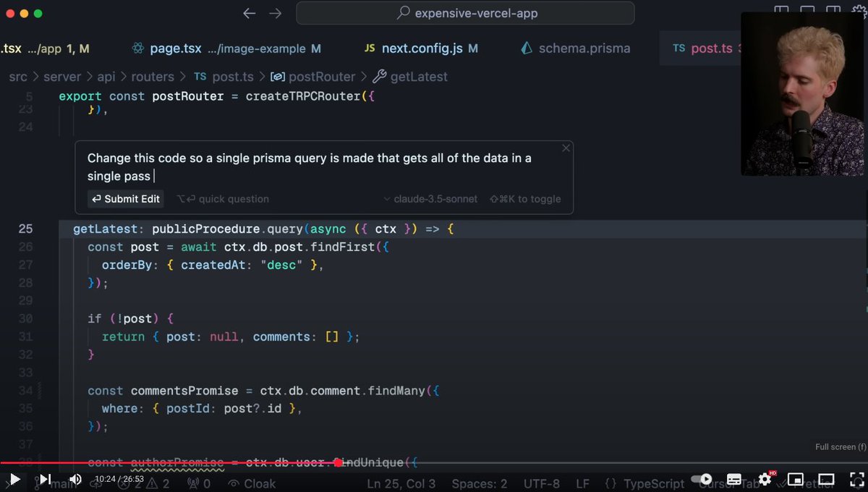Screen dimensions: 868x492
Task: Open 'postRouter' breadcrumb symbol
Action: point(312,76)
